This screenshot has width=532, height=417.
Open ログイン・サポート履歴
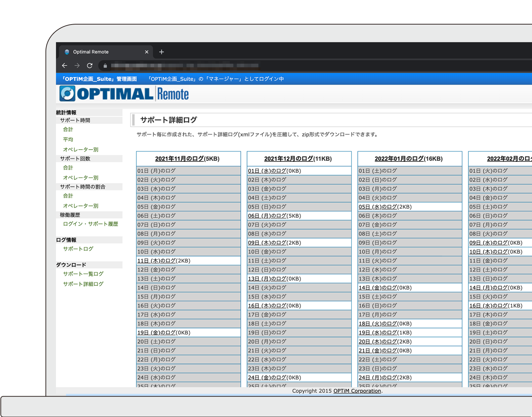coord(91,224)
